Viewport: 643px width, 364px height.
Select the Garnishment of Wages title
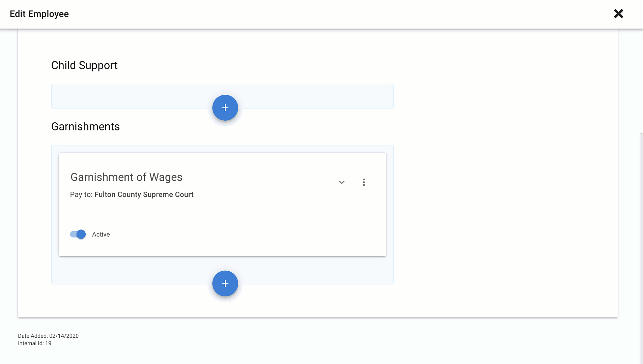click(127, 177)
